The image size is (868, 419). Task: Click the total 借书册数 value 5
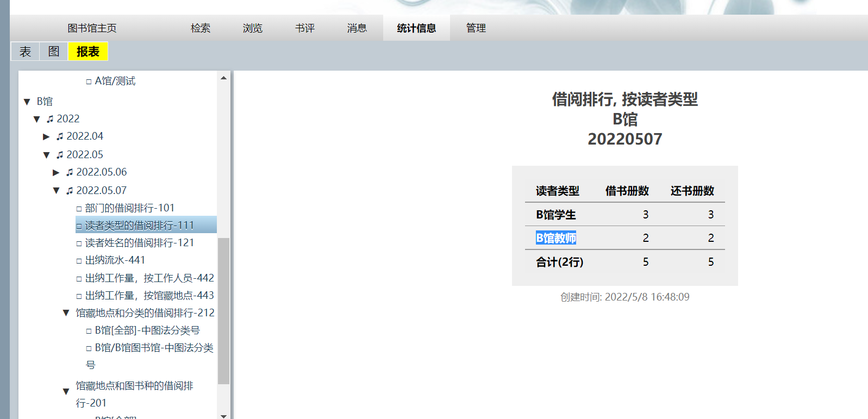click(646, 262)
